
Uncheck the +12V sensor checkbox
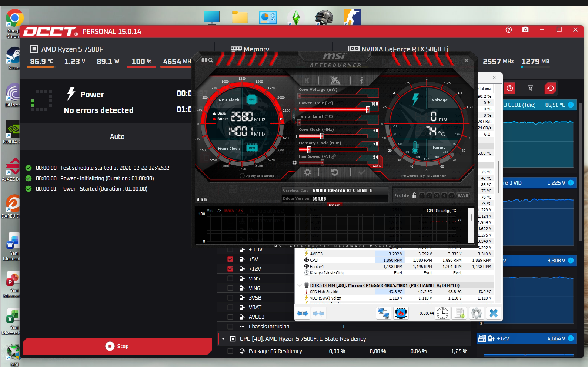tap(230, 269)
